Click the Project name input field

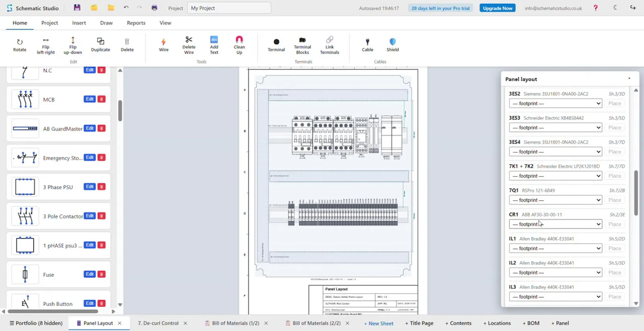point(229,8)
